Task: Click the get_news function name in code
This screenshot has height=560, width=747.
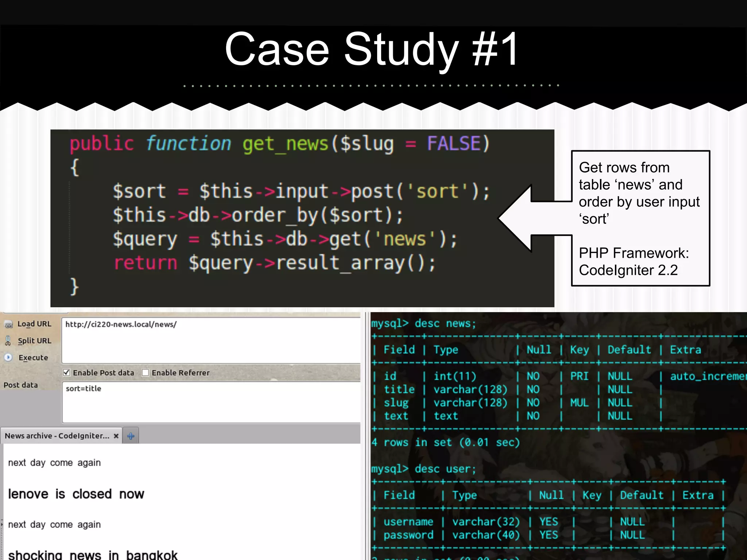Action: [x=286, y=144]
